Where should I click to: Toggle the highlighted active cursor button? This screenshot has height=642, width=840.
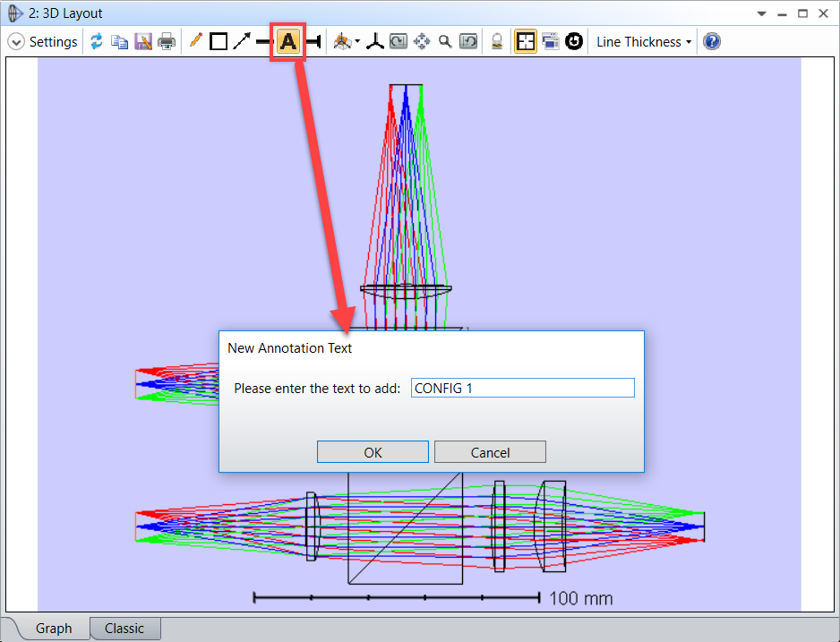526,42
